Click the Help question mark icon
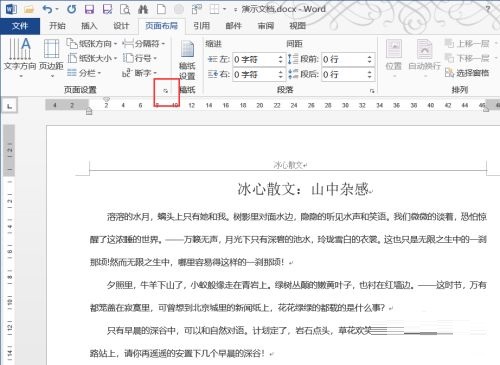Viewport: 500px width, 365px height. pyautogui.click(x=488, y=9)
